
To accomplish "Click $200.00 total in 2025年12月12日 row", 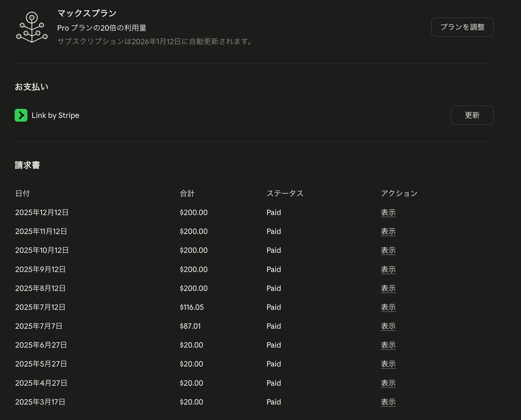I will point(194,213).
